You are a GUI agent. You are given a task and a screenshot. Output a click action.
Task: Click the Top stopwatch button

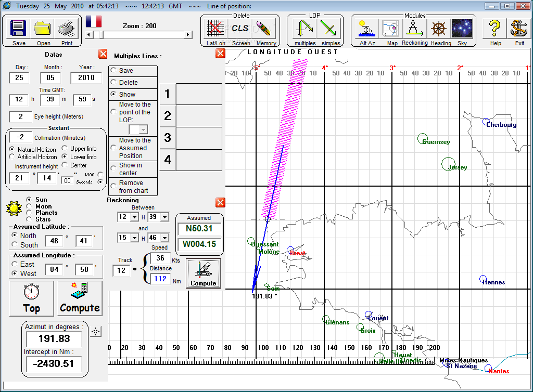[32, 298]
